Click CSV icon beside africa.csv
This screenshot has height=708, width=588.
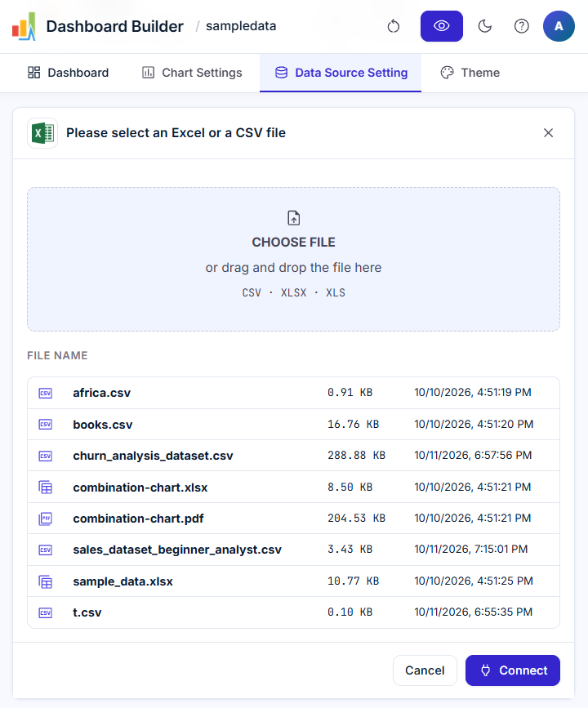click(45, 393)
